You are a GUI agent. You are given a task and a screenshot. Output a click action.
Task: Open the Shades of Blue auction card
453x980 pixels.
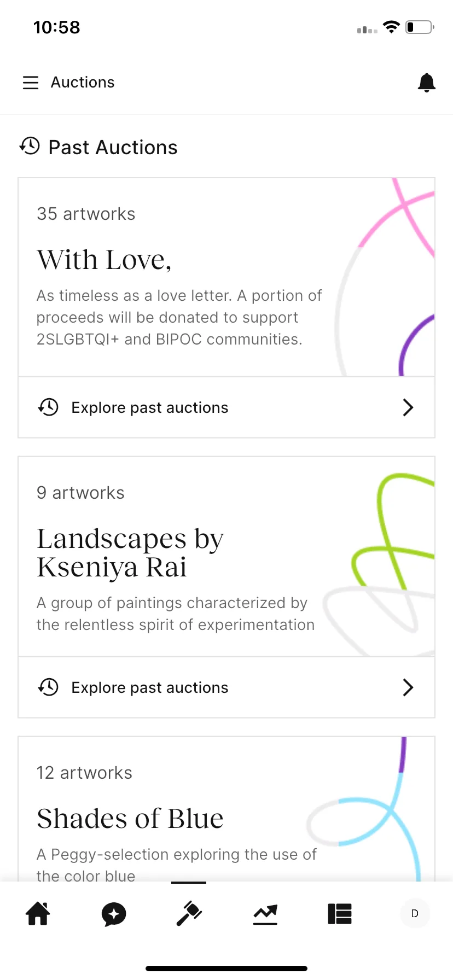point(226,809)
